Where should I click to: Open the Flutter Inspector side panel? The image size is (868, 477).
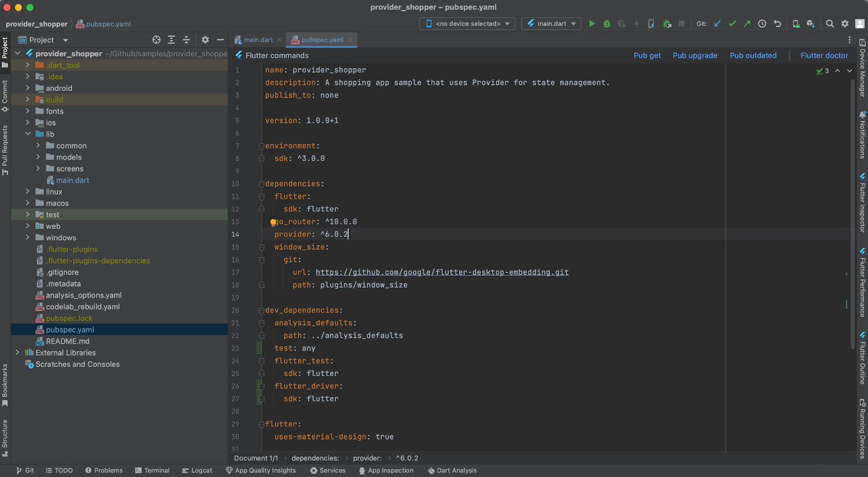862,203
